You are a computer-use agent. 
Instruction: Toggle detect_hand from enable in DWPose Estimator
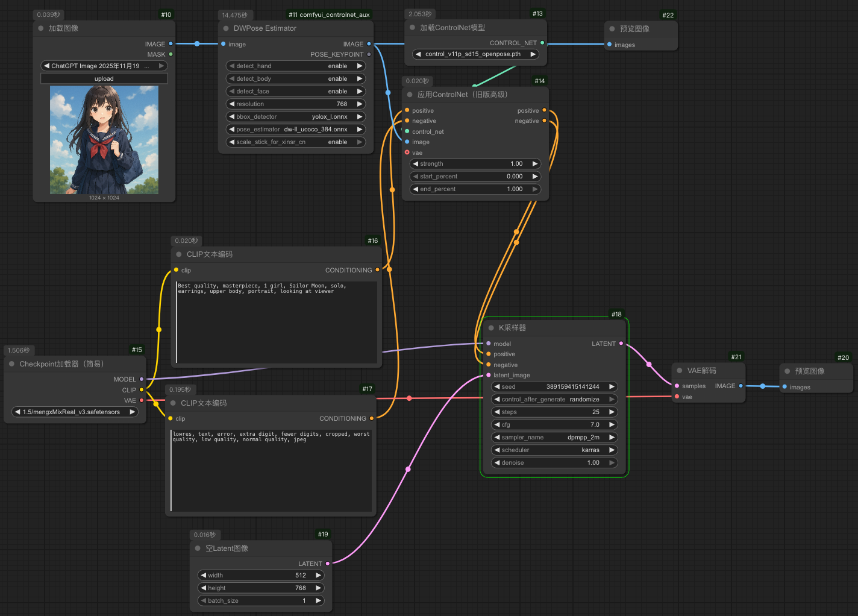[x=295, y=66]
